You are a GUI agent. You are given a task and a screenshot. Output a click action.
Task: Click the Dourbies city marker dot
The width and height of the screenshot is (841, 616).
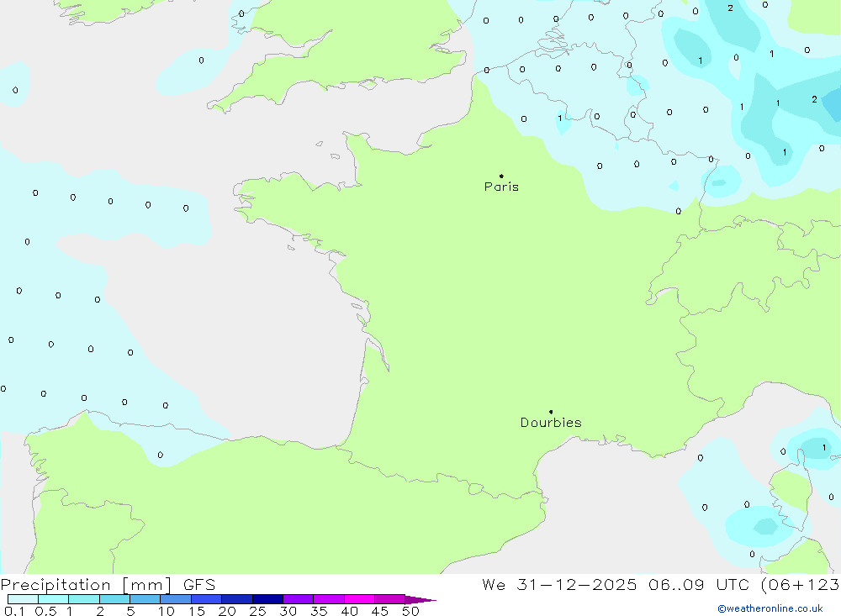click(x=551, y=412)
